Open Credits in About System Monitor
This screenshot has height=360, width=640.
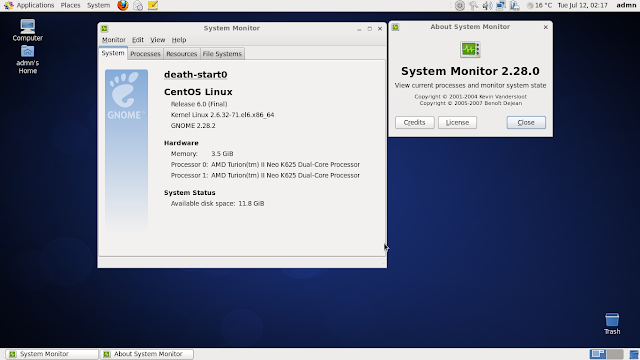pyautogui.click(x=415, y=122)
